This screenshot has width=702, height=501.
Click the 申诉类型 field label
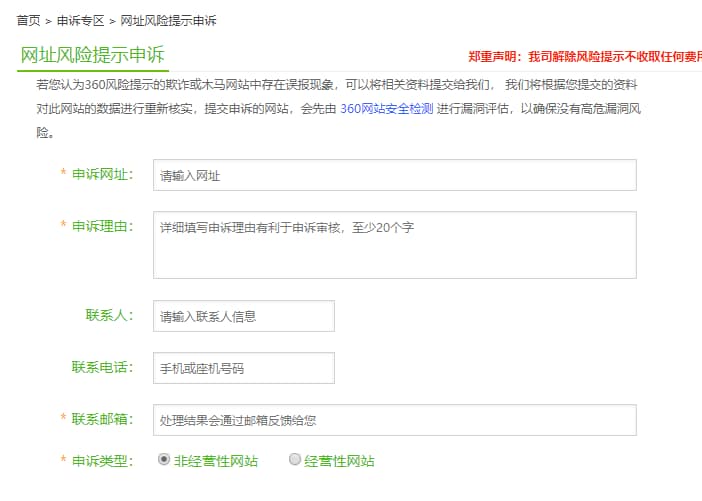tap(102, 461)
